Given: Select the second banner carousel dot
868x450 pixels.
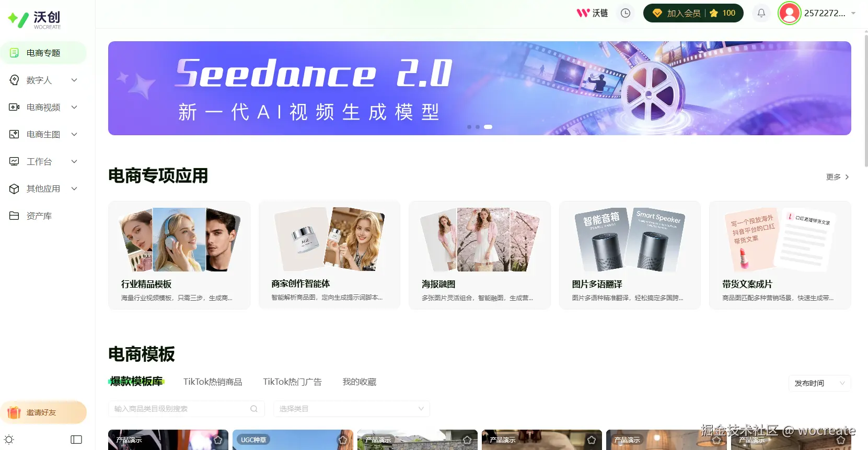Looking at the screenshot, I should click(478, 127).
